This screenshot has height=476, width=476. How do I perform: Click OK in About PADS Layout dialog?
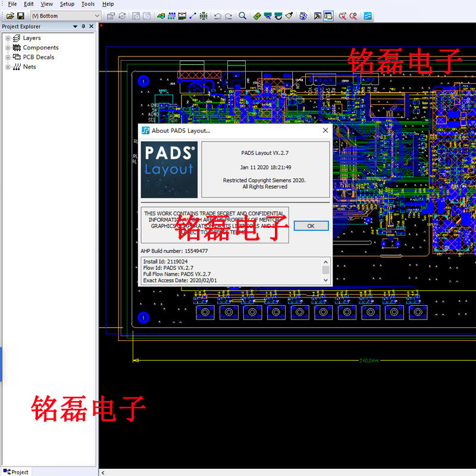[311, 226]
